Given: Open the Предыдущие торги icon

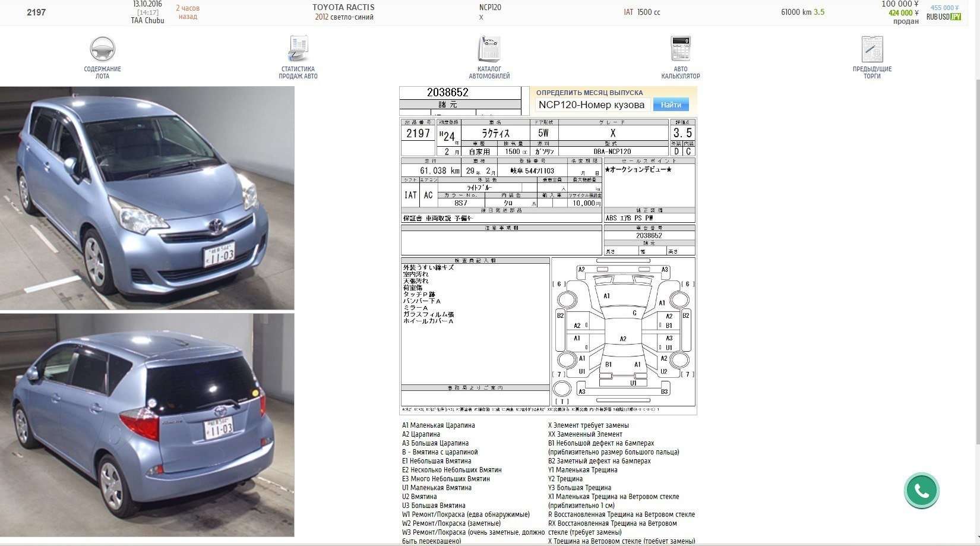Looking at the screenshot, I should pyautogui.click(x=872, y=49).
